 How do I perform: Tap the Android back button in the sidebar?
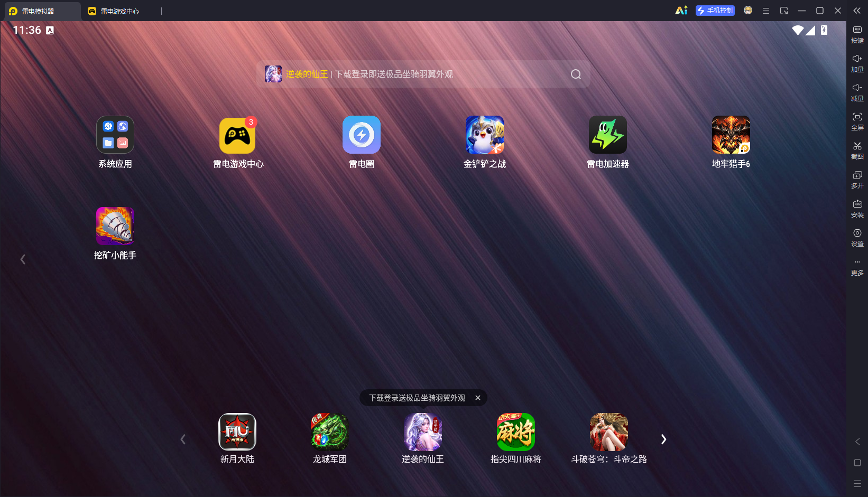point(857,442)
